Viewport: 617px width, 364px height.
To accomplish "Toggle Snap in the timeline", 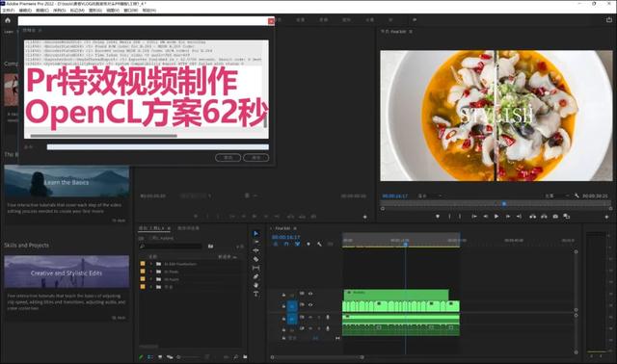I will (286, 244).
